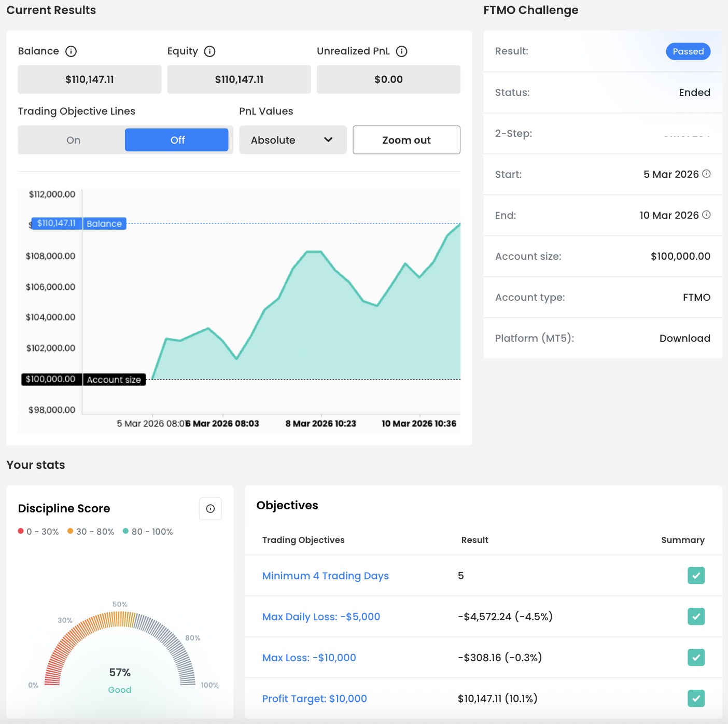Click the Profit Target green checkmark icon

[x=696, y=699]
